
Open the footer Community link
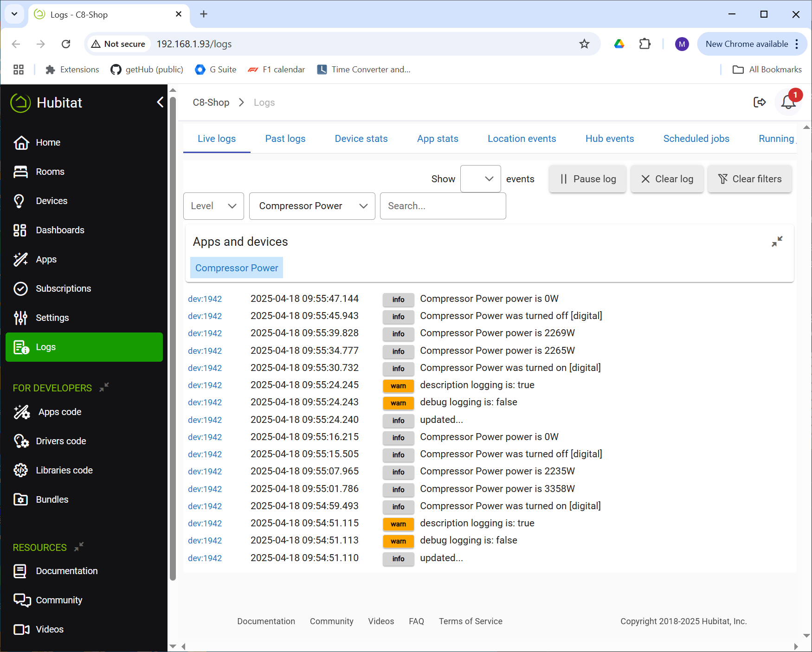[331, 621]
